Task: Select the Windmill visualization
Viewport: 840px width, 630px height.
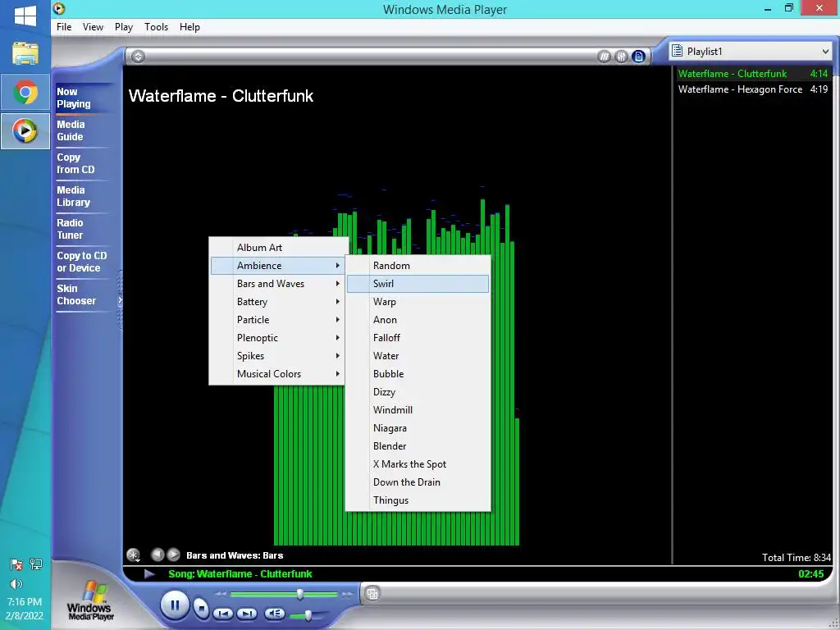Action: tap(418, 410)
